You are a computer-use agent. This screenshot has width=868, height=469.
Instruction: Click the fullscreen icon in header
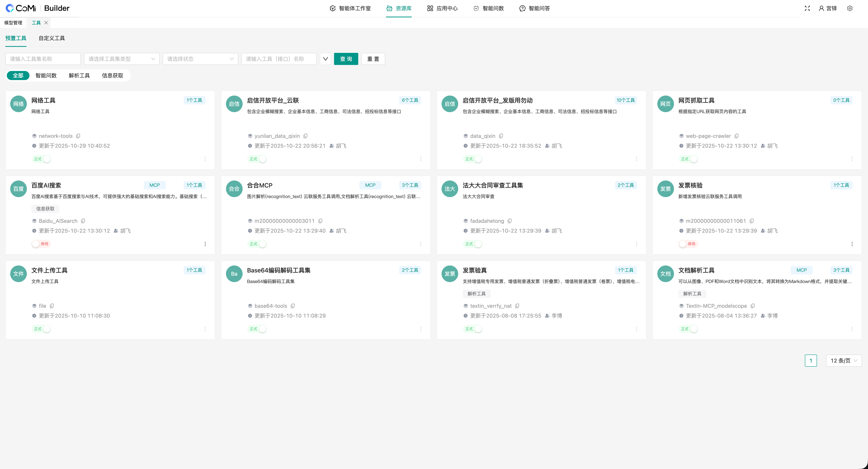(x=807, y=8)
